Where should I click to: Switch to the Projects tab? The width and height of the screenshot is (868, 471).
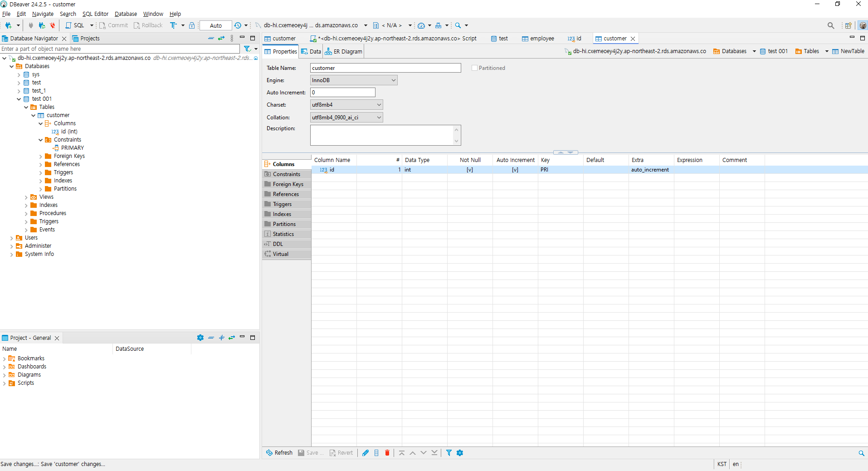[x=86, y=39]
